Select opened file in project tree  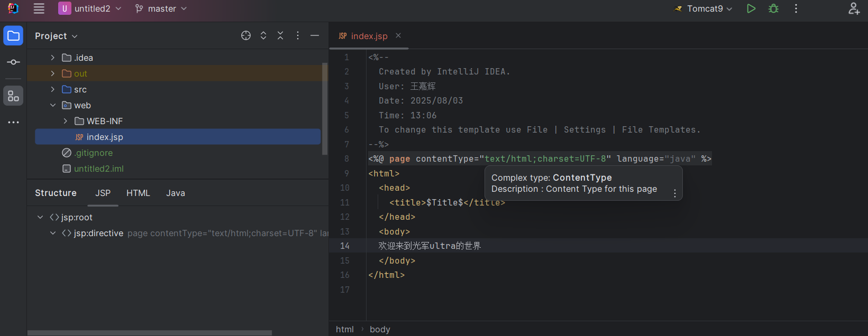246,35
